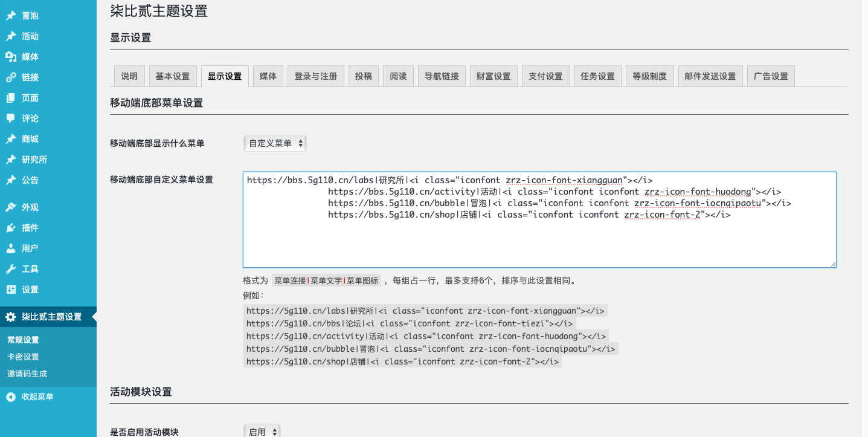Viewport: 868px width, 437px height.
Task: Click the wrench icon for 工具
Action: coord(11,269)
